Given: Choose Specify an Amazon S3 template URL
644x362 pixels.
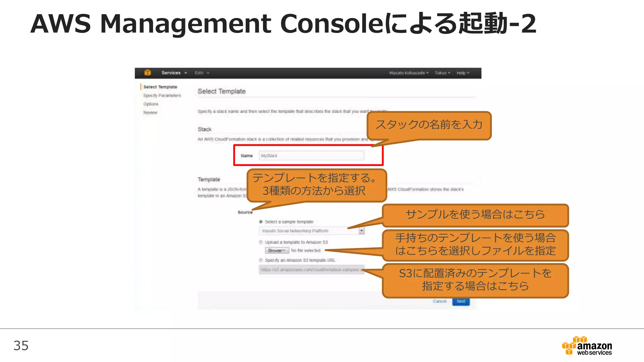Looking at the screenshot, I should click(x=261, y=260).
